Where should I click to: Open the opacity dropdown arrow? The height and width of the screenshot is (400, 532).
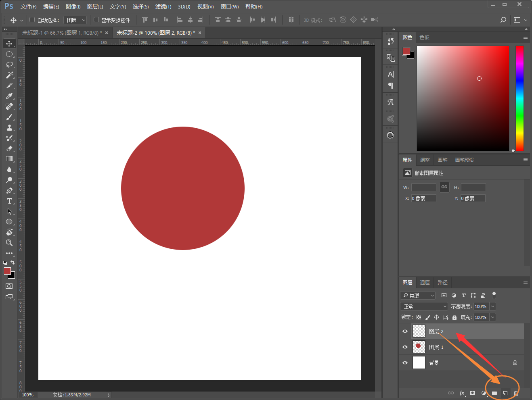492,306
